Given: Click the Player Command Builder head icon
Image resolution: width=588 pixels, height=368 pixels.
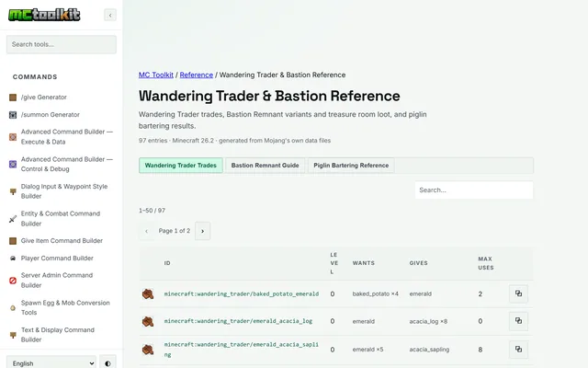Looking at the screenshot, I should point(13,259).
